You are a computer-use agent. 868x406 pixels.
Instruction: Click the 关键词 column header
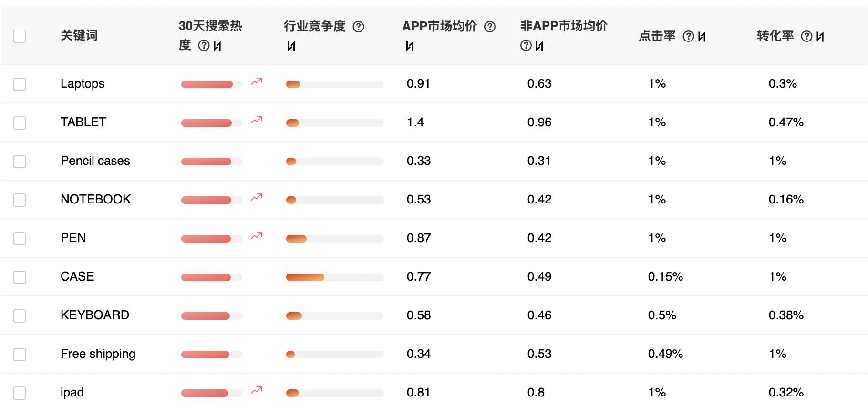pos(79,36)
